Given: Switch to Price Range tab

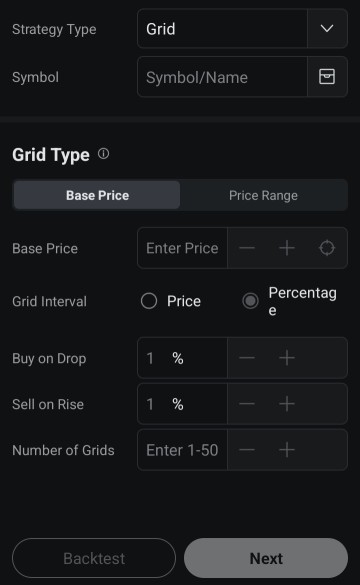Looking at the screenshot, I should [x=263, y=195].
